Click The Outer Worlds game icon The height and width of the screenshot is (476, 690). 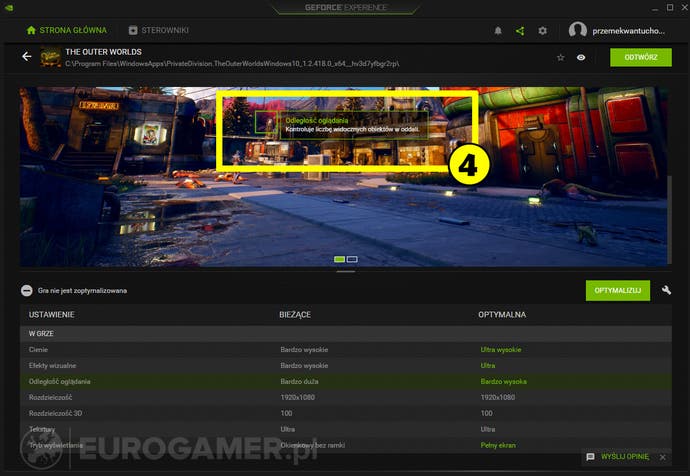pyautogui.click(x=51, y=57)
